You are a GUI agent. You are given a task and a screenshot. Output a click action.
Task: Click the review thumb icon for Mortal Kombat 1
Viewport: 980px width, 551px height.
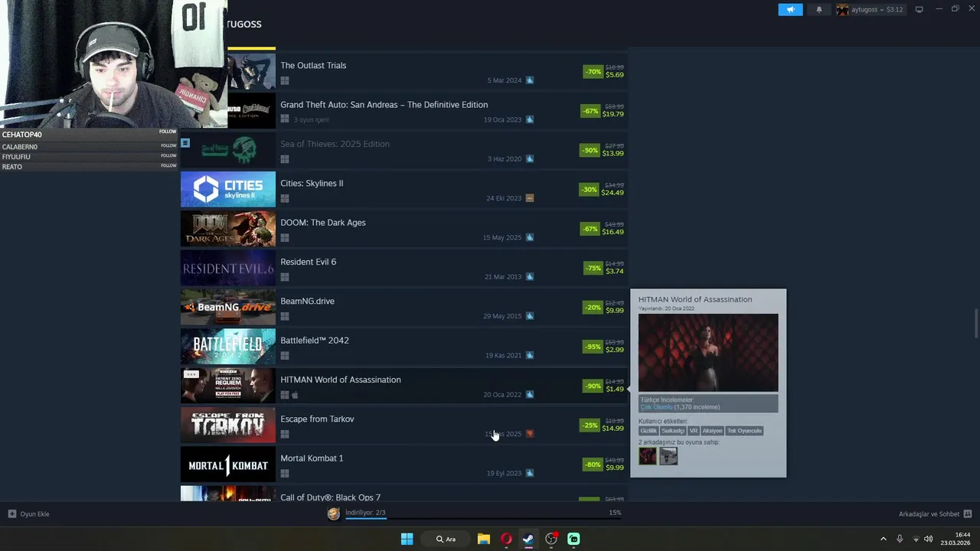tap(529, 473)
